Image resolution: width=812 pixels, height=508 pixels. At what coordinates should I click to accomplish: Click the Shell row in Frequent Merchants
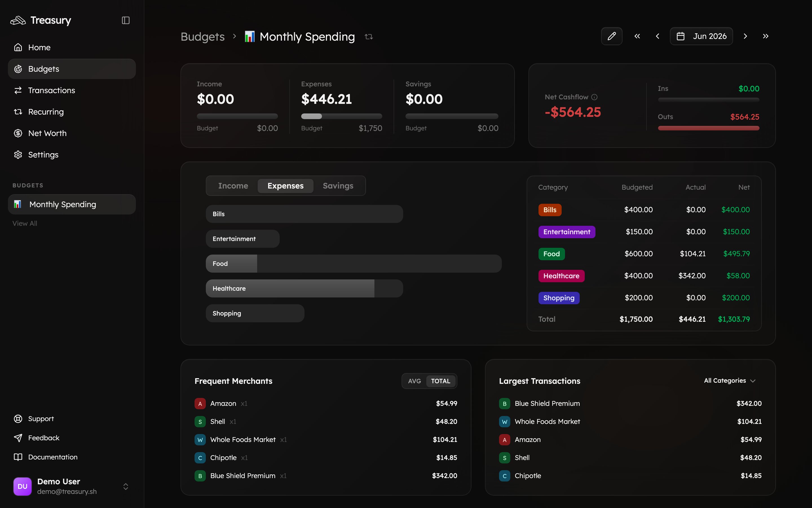pyautogui.click(x=326, y=422)
